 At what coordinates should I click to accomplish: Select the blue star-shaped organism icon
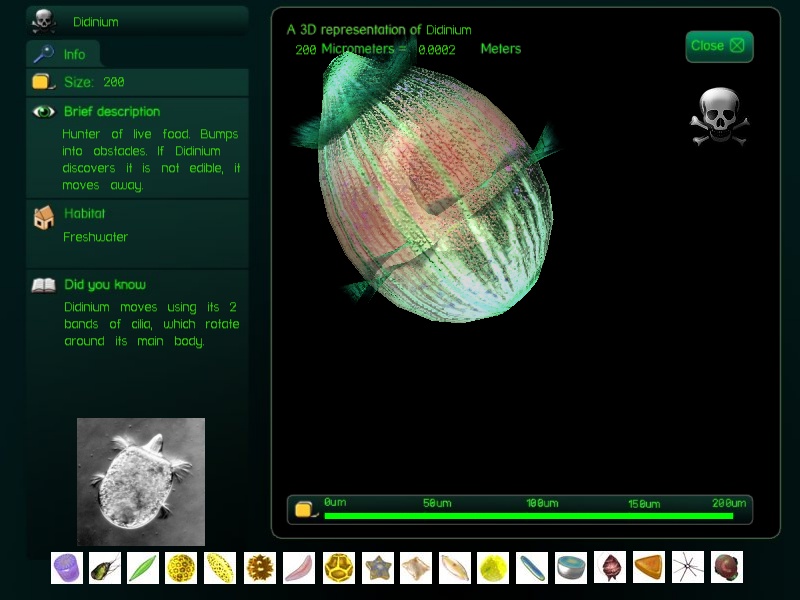[x=378, y=567]
